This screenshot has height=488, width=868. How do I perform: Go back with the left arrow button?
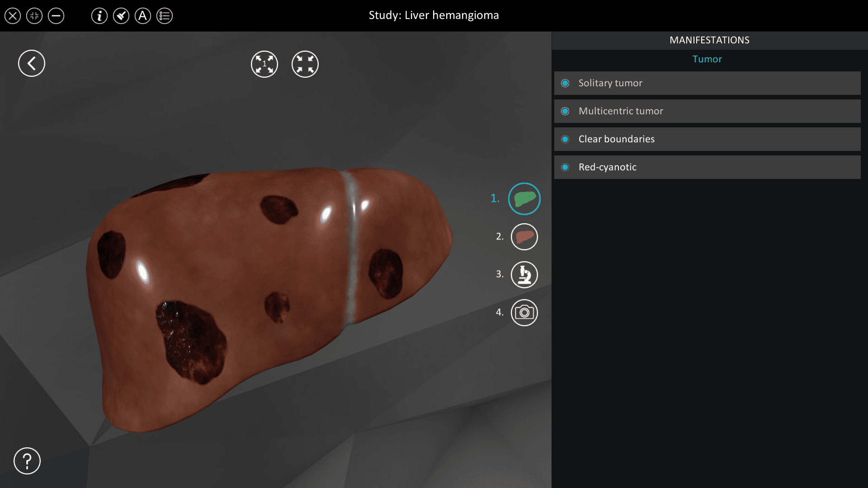pyautogui.click(x=32, y=63)
